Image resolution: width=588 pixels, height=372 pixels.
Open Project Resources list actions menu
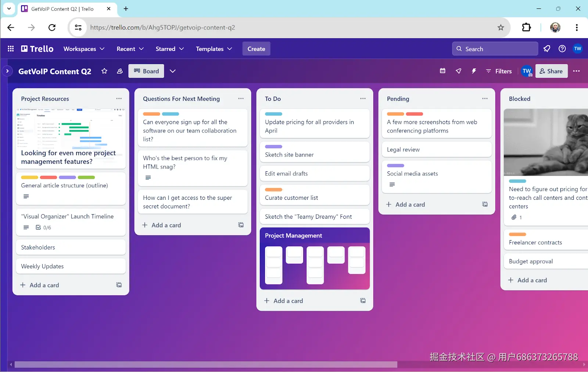119,99
